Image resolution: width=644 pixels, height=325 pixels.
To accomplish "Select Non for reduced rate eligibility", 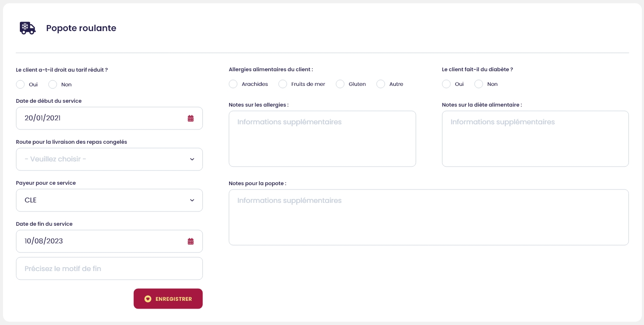I will tap(53, 85).
